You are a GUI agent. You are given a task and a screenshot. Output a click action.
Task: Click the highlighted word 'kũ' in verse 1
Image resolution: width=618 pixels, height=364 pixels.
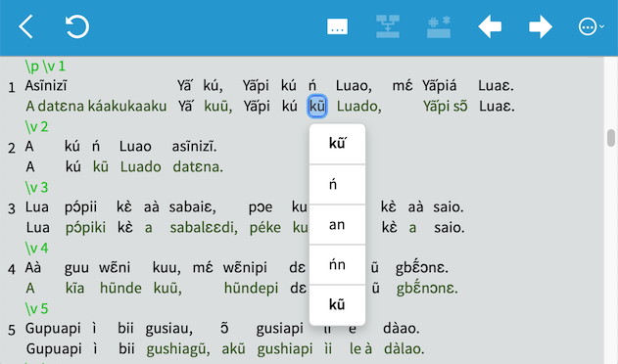tap(317, 106)
